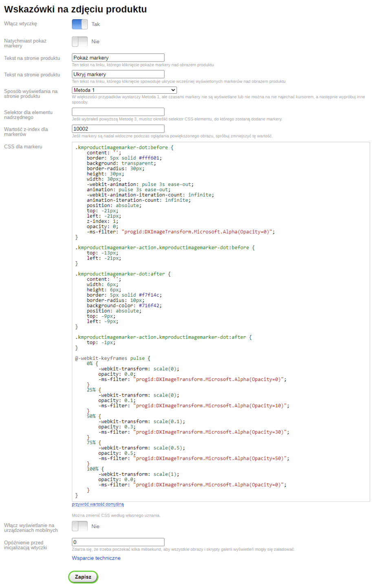The image size is (375, 588).
Task: Click the 'Wskazówki na zdjęciu produktu' heading
Action: [x=75, y=9]
